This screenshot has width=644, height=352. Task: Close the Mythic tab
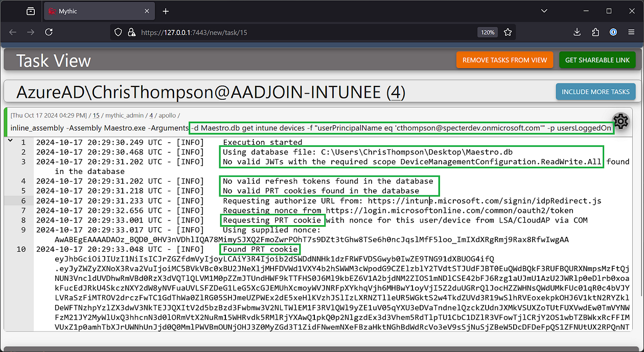146,11
